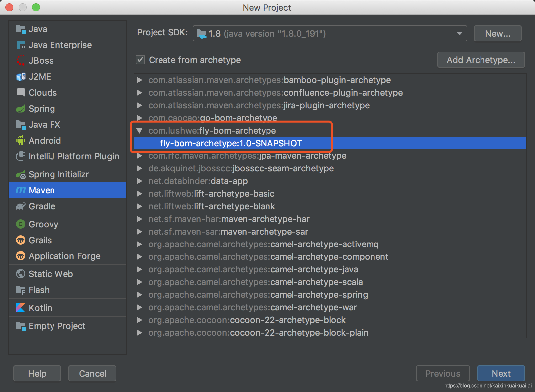
Task: Select Kotlin project type
Action: coord(67,308)
